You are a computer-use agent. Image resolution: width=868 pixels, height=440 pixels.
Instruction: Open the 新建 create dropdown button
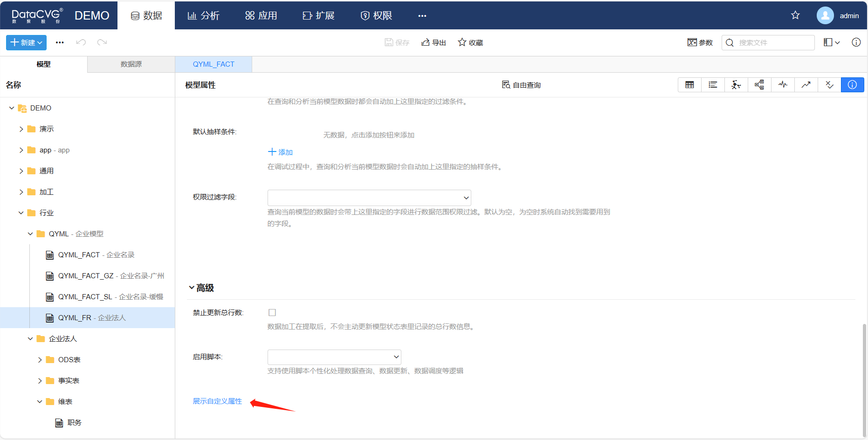point(26,42)
